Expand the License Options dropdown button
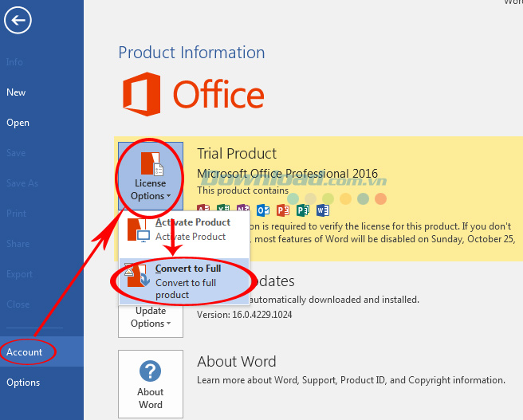This screenshot has height=420, width=523. click(x=151, y=176)
